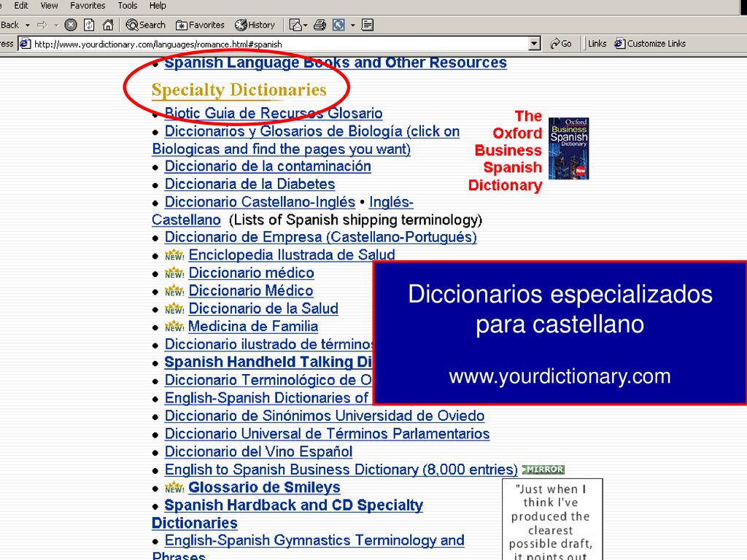Open the Favorites pane button
The width and height of the screenshot is (747, 560).
pos(200,25)
